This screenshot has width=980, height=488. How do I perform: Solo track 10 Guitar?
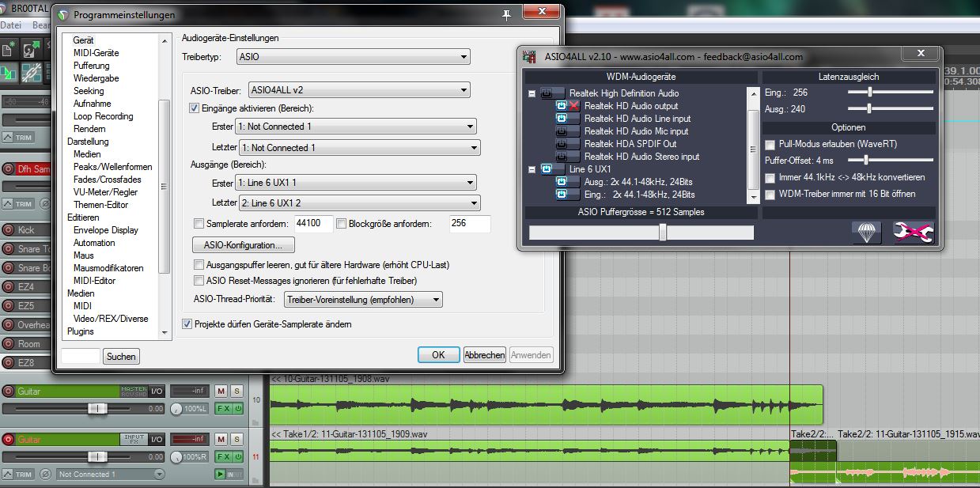click(x=235, y=392)
